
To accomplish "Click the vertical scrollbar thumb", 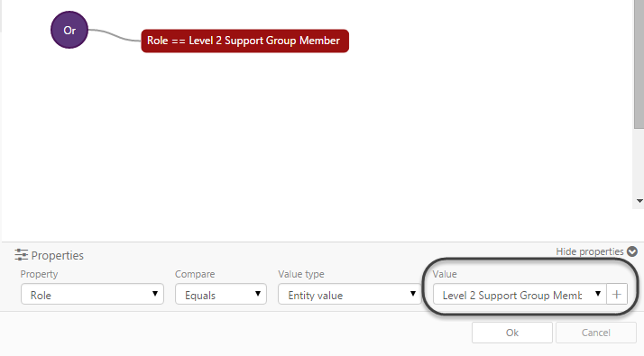I will tap(639, 64).
